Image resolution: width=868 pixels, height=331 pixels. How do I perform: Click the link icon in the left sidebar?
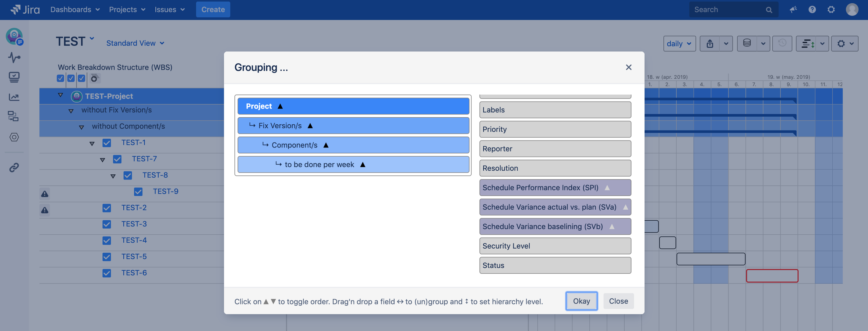pos(14,168)
